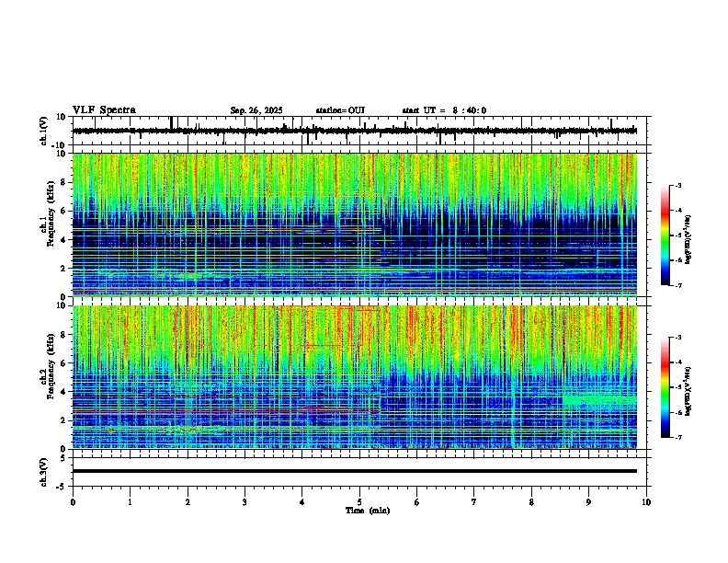The image size is (728, 563).
Task: Click the log(PSD) label beside ch.1 color bar
Action: pos(688,240)
